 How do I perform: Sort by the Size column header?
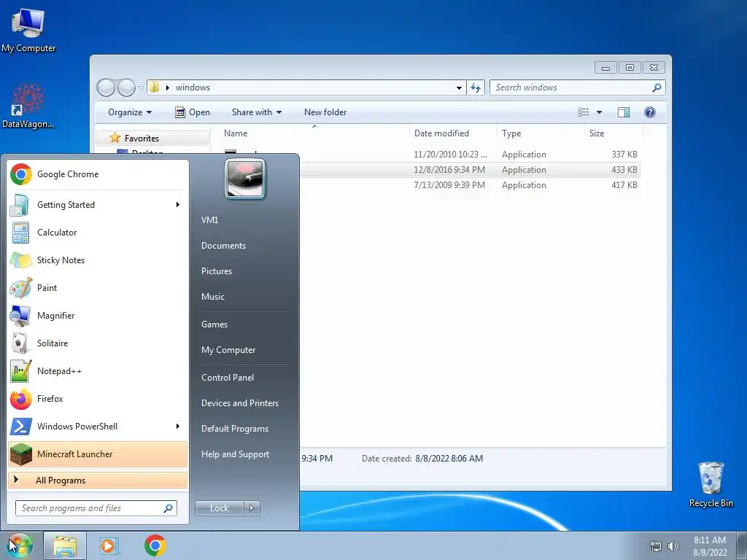tap(614, 133)
